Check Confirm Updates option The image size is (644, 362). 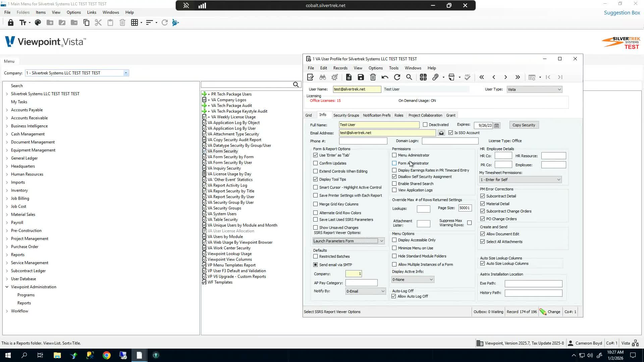pos(316,163)
